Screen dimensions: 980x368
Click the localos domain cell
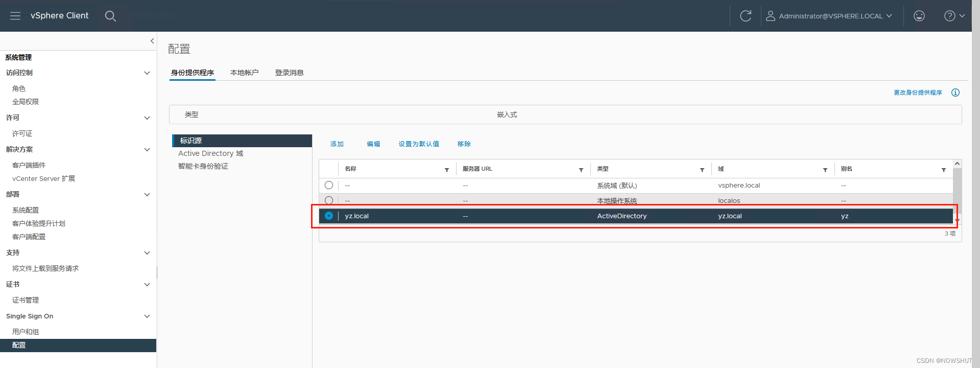pyautogui.click(x=729, y=201)
